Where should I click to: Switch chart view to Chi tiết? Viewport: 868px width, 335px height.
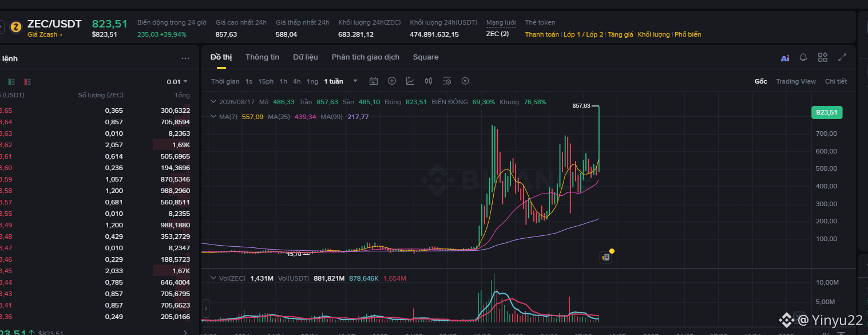pos(836,81)
